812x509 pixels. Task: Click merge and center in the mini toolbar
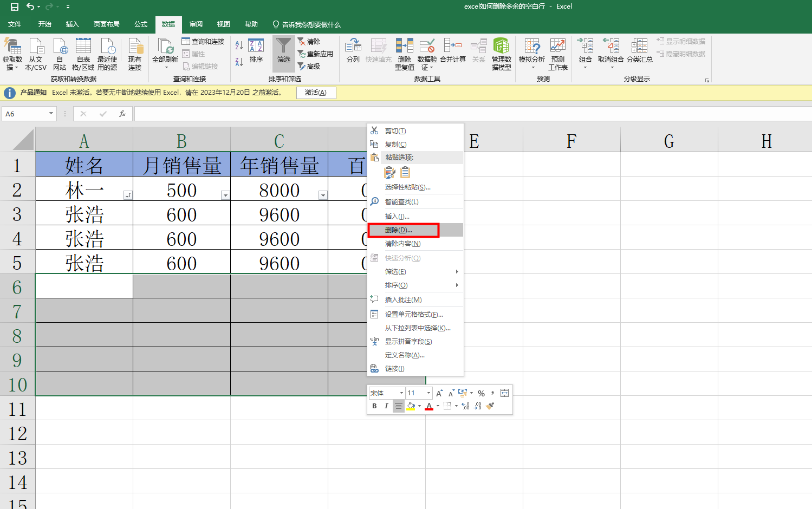tap(504, 393)
